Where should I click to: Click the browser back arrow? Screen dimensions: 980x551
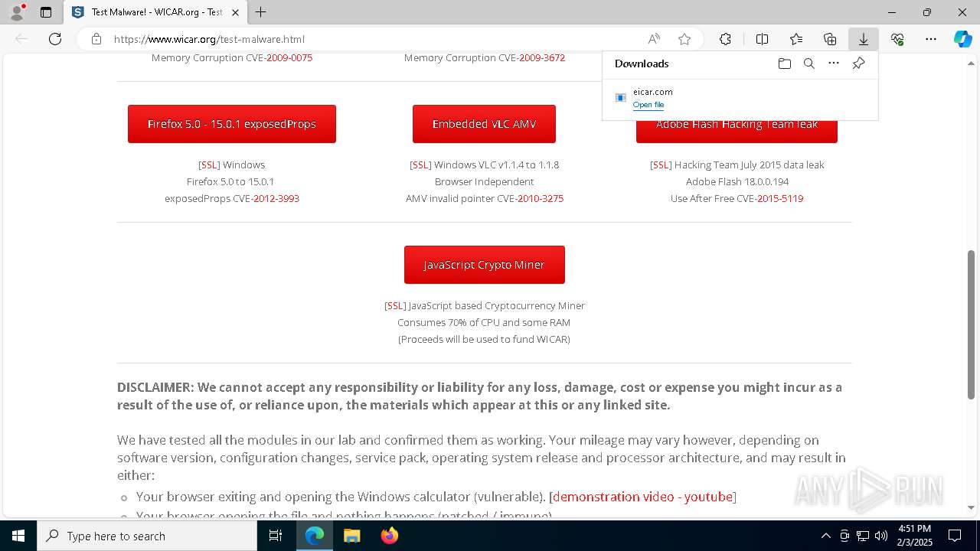coord(21,39)
